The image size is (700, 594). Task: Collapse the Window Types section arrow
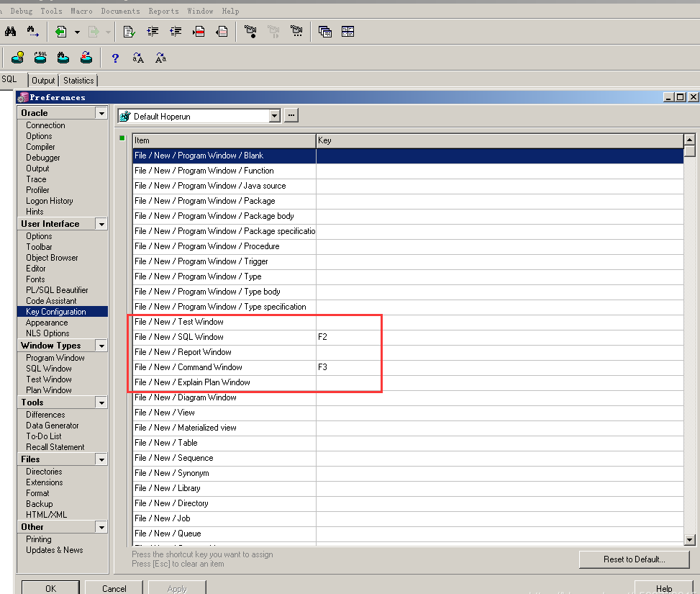pyautogui.click(x=101, y=346)
